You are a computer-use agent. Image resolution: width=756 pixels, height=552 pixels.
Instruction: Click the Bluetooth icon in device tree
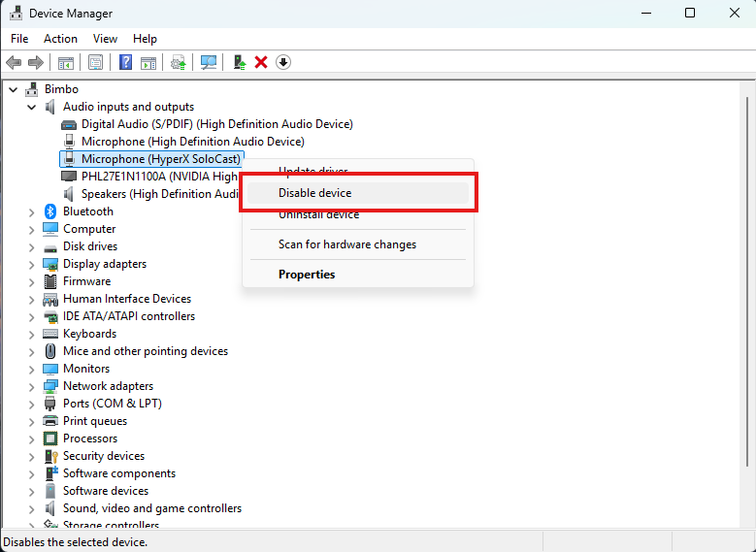pos(50,211)
